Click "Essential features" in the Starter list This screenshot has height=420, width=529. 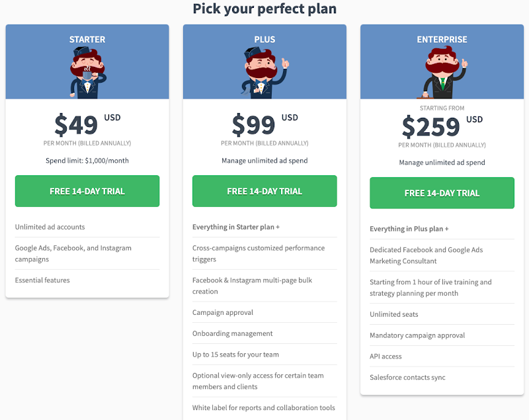pos(42,280)
